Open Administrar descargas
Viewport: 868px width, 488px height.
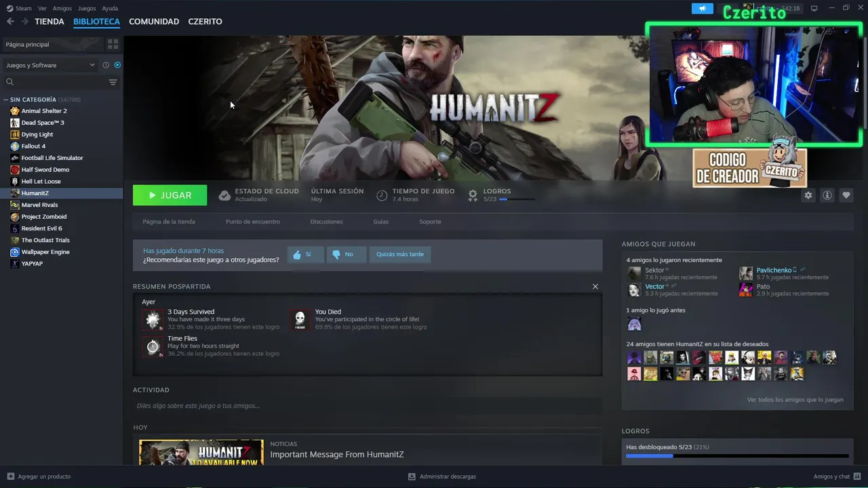[x=442, y=476]
